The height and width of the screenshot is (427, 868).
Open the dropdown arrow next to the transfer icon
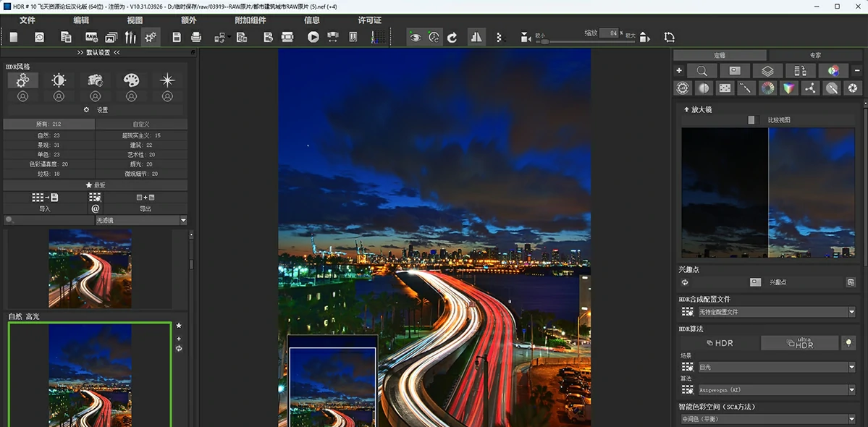(229, 37)
